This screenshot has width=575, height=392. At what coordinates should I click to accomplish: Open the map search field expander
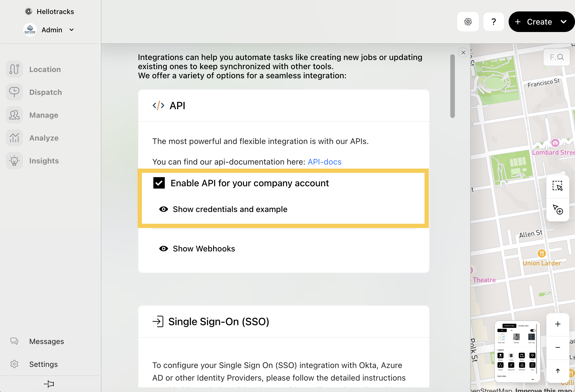[x=556, y=57]
